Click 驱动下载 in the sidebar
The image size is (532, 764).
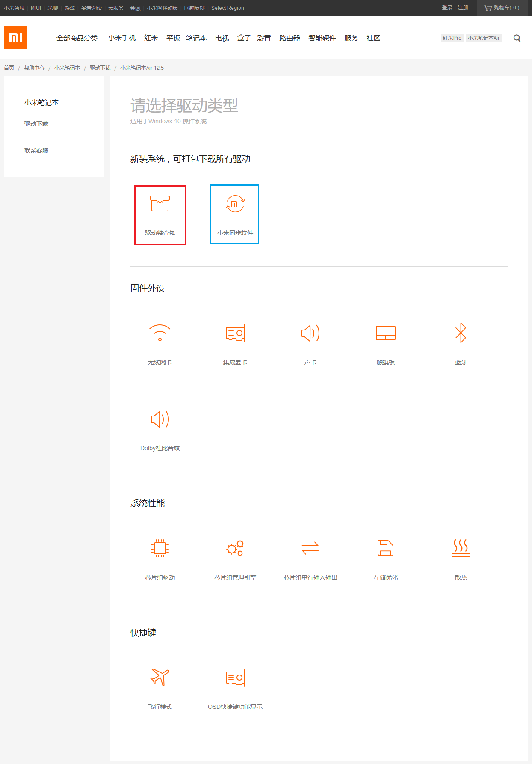point(36,124)
